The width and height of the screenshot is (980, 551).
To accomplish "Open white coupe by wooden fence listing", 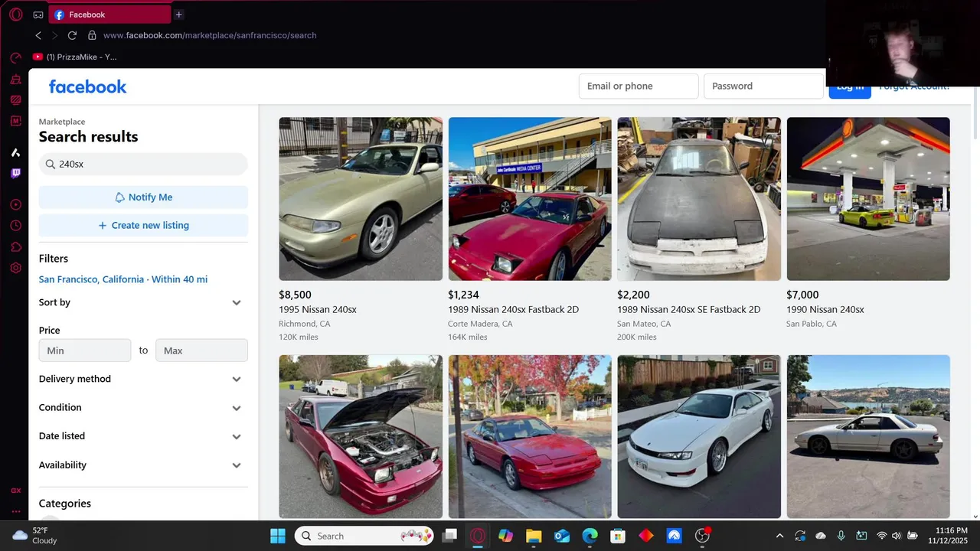I will click(x=699, y=436).
